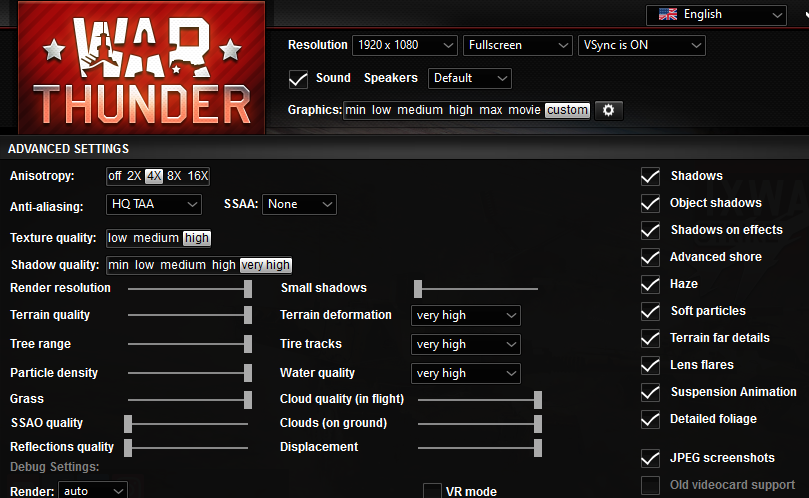Uncheck Shadows on effects
The height and width of the screenshot is (498, 809).
[x=650, y=230]
